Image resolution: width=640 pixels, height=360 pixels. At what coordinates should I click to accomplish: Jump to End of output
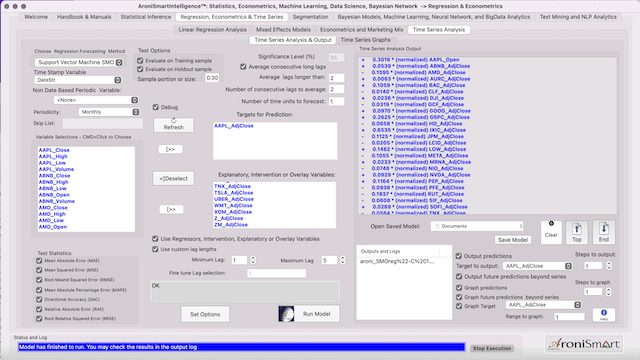click(604, 232)
